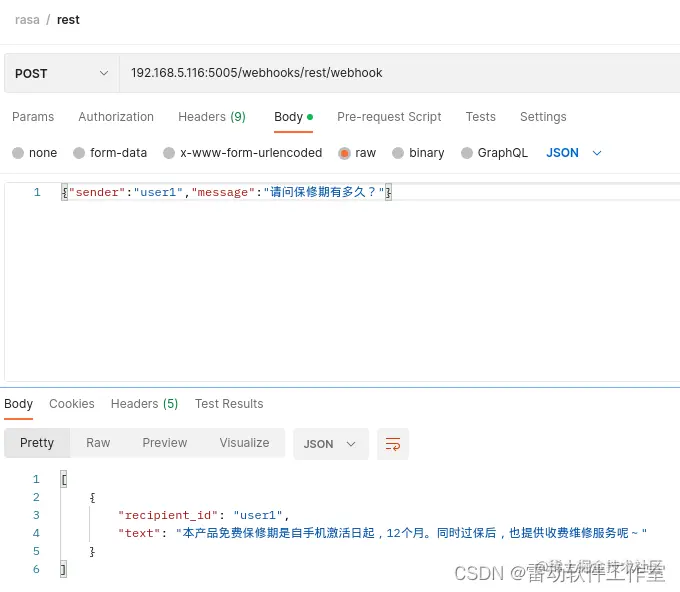
Task: Toggle word wrap icon in response toolbar
Action: pos(393,444)
